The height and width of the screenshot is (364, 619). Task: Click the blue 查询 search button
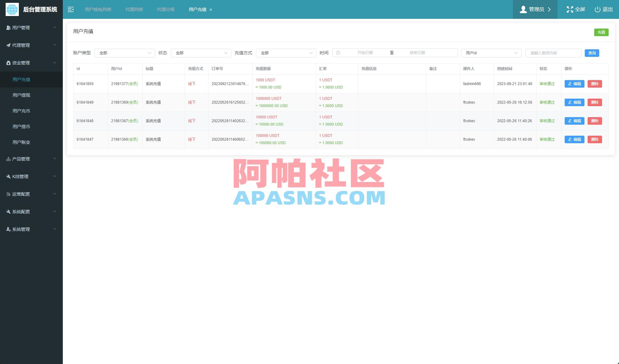(x=592, y=53)
